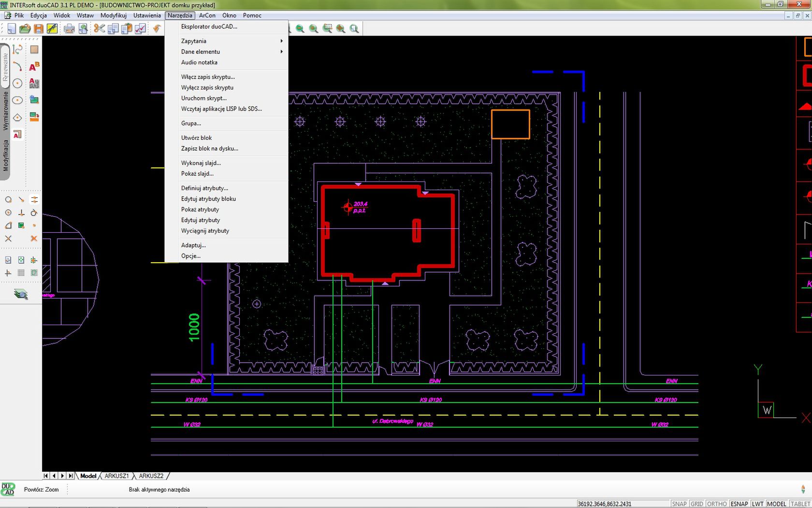Click the first-tab navigation arrow
Screen dimensions: 812x508
click(45, 476)
